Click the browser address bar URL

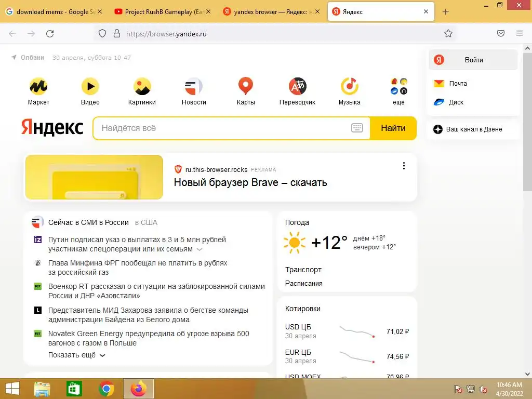[166, 34]
